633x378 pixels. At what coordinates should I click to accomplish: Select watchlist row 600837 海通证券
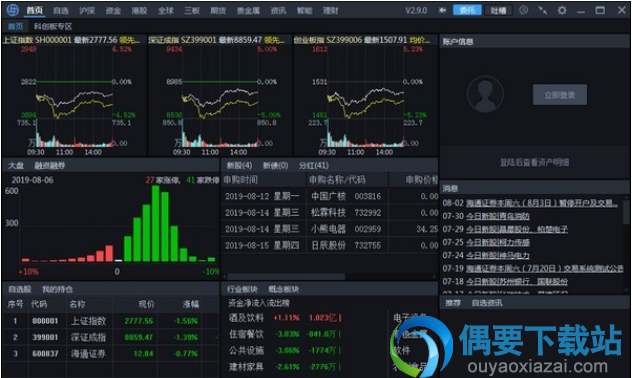tap(110, 353)
